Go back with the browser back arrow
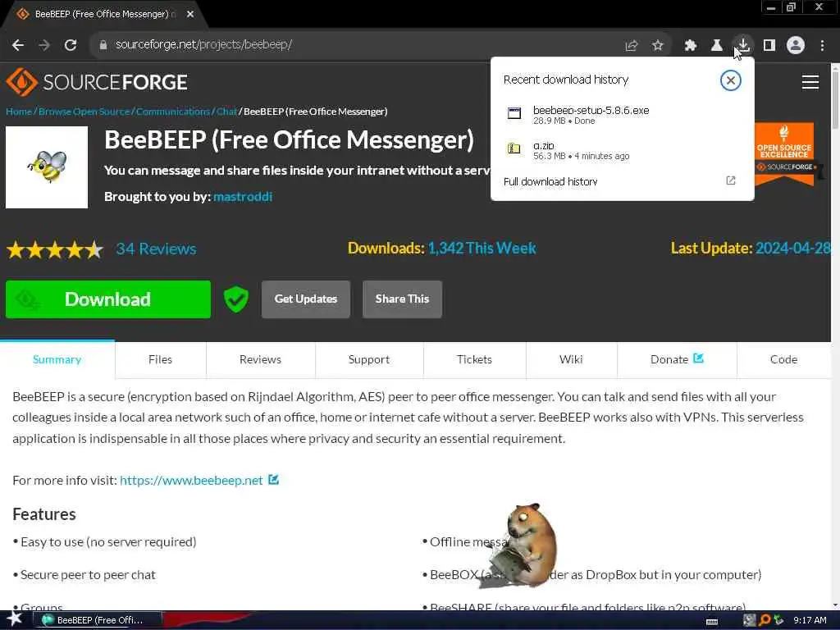The image size is (840, 630). 18,45
